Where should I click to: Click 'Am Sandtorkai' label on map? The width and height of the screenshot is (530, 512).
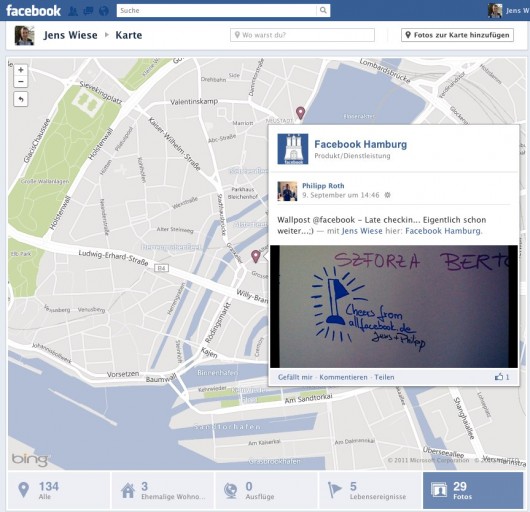(x=308, y=399)
